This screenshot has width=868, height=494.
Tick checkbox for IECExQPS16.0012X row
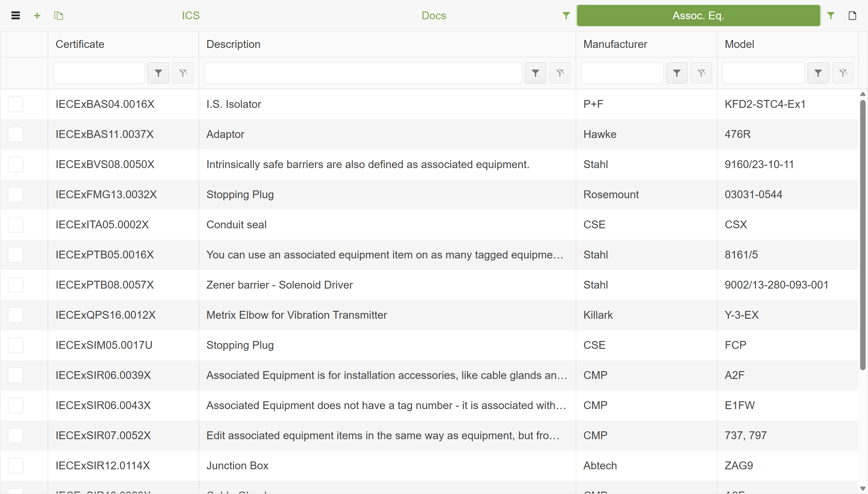click(16, 315)
